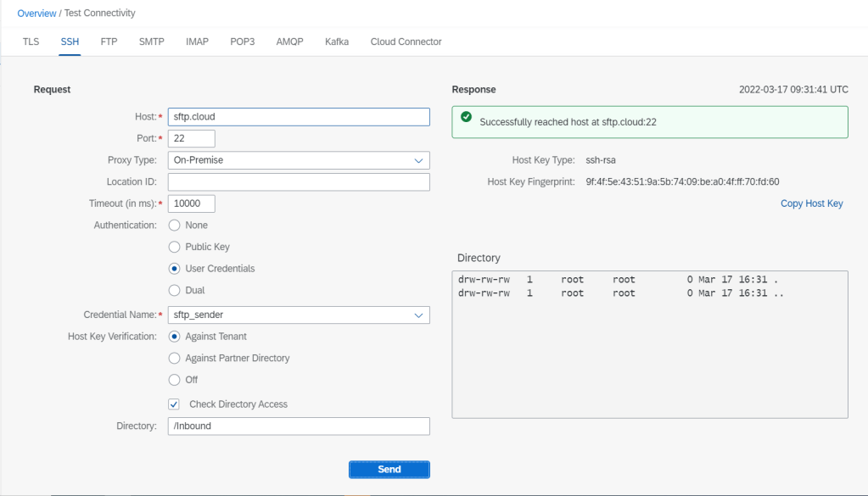This screenshot has width=868, height=496.
Task: Click the Port number field
Action: [192, 138]
